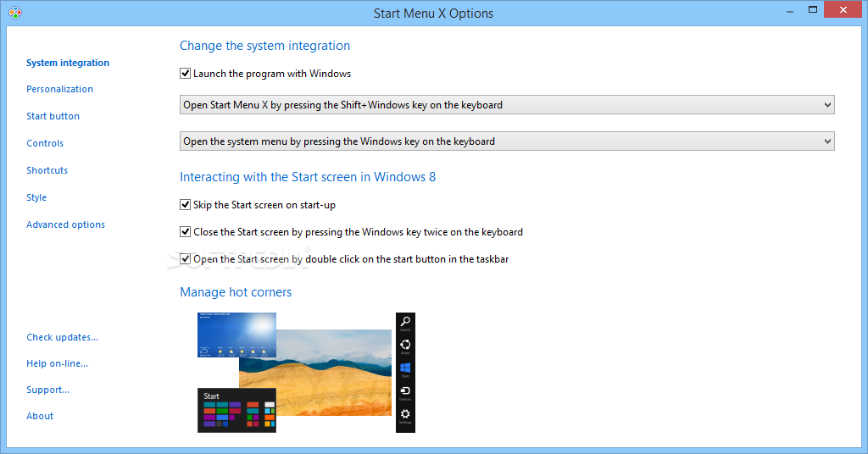Close the Start Menu X Options window

tap(843, 10)
